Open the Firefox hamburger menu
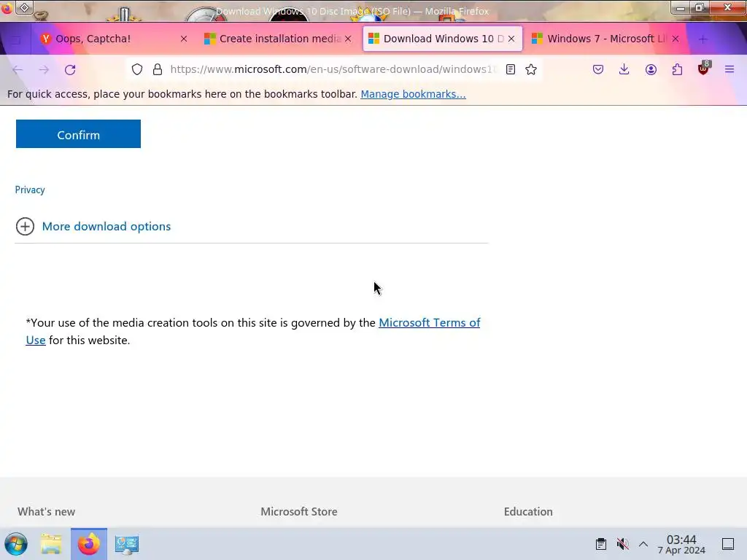The height and width of the screenshot is (560, 747). pyautogui.click(x=729, y=69)
